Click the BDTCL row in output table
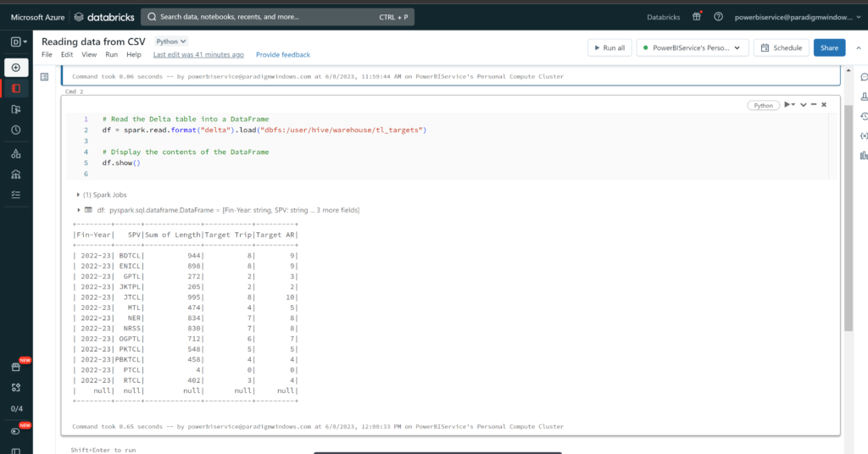Viewport: 868px width, 454px height. click(186, 256)
